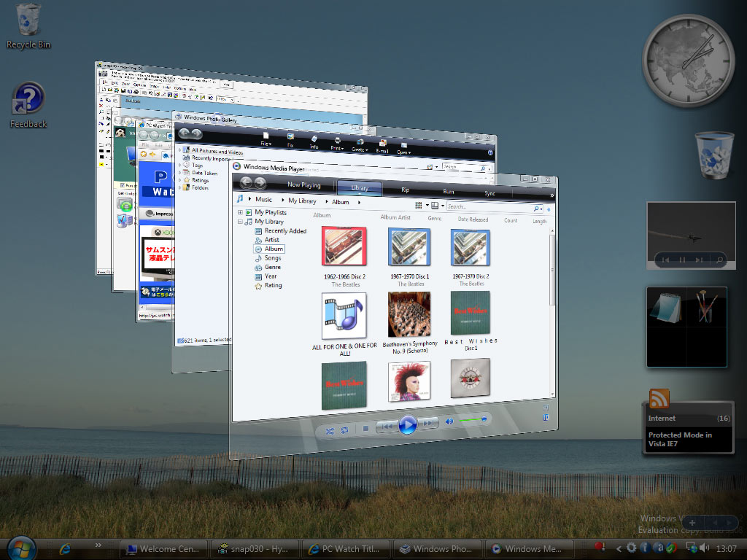
Task: Open the File menu in Photo Gallery
Action: pos(266,139)
